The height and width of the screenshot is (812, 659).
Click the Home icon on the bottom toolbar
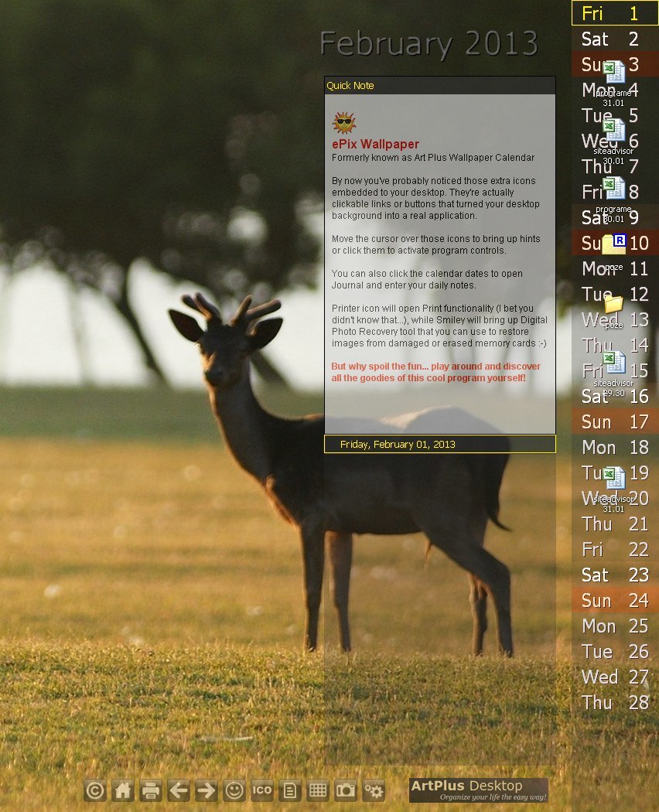pyautogui.click(x=122, y=790)
